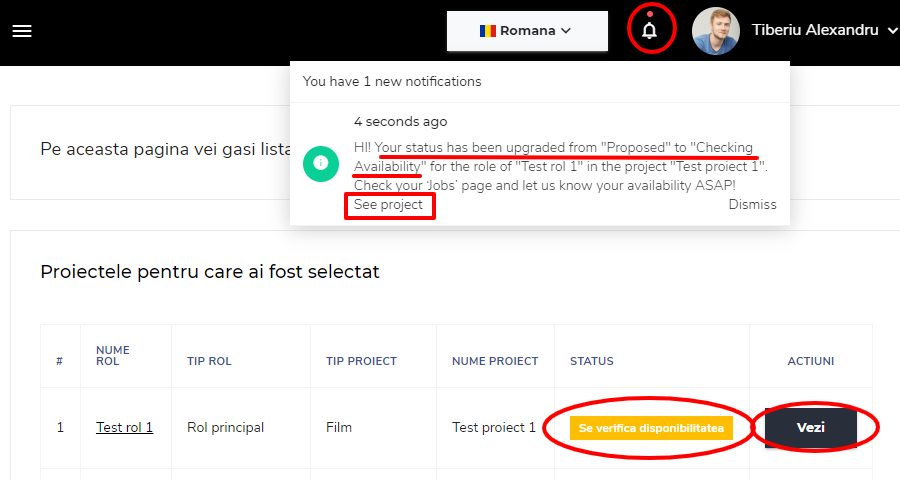This screenshot has width=900, height=480.
Task: Click the TIP PROIECT column header
Action: [361, 361]
